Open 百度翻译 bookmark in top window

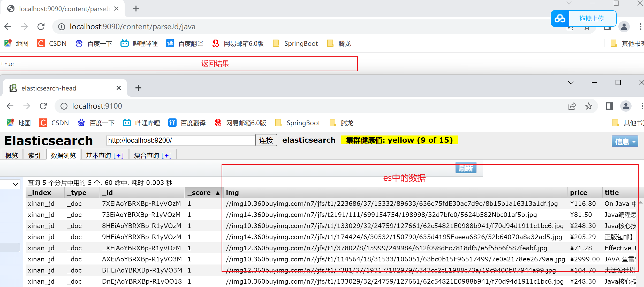(x=185, y=43)
